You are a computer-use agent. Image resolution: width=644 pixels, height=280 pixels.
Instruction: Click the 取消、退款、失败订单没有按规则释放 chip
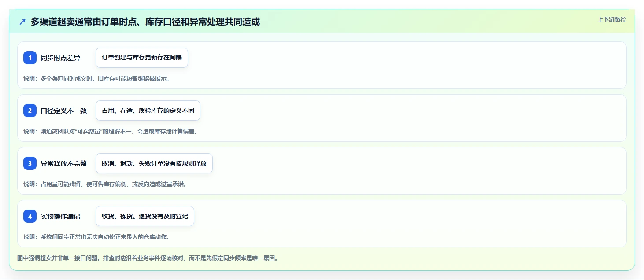(154, 163)
